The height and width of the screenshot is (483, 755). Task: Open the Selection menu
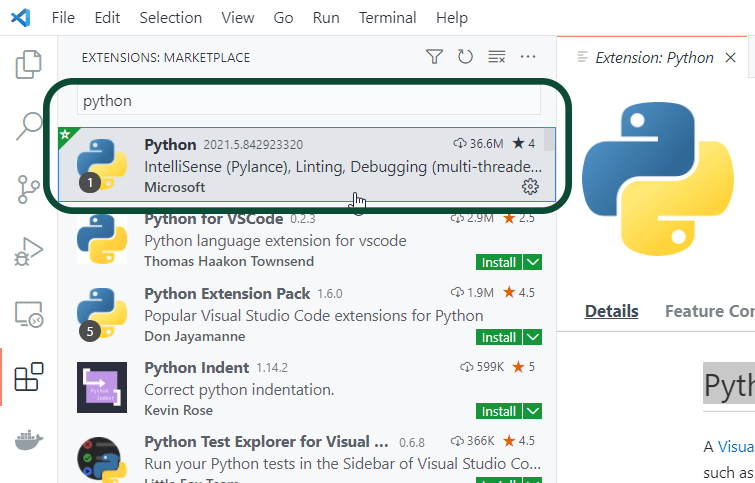(x=170, y=18)
